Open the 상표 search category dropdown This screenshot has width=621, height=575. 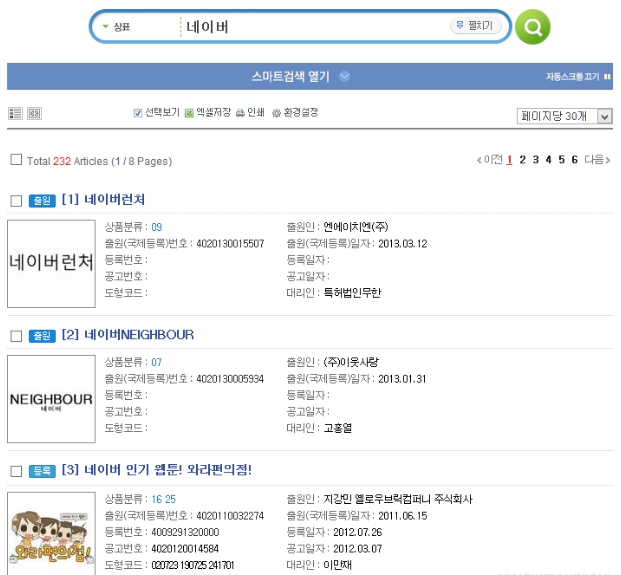(117, 27)
